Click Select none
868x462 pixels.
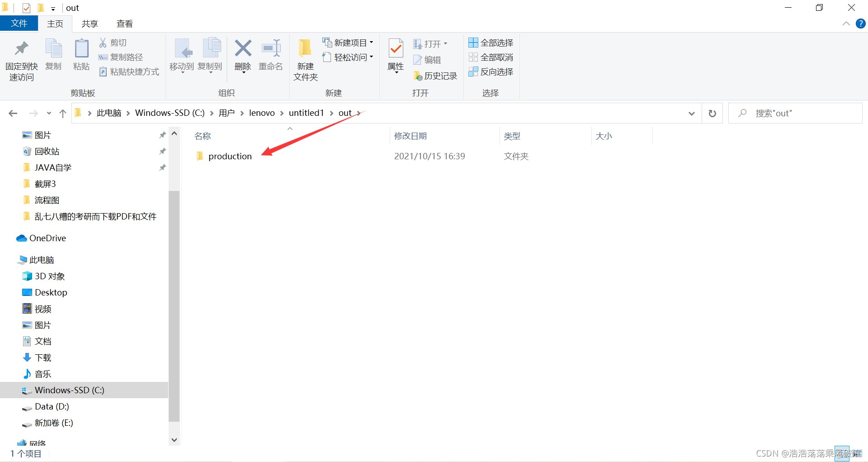click(x=491, y=57)
